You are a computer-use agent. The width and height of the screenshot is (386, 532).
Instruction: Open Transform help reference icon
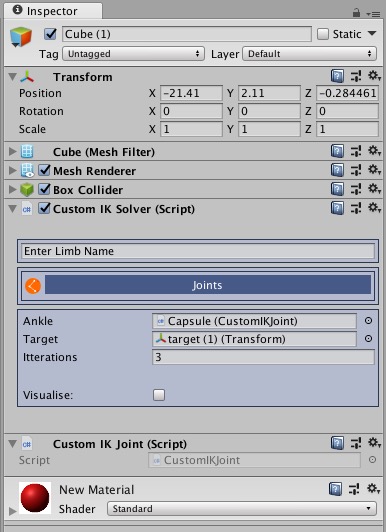pyautogui.click(x=337, y=76)
